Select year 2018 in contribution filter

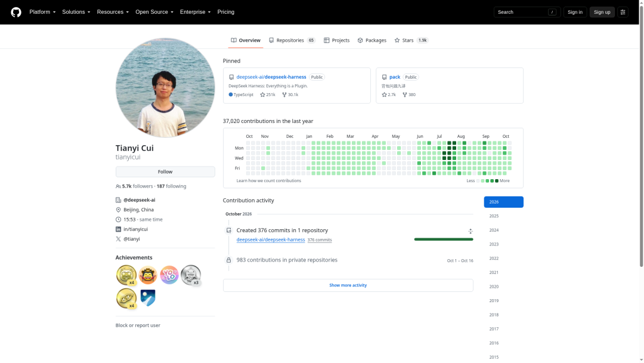(503, 315)
